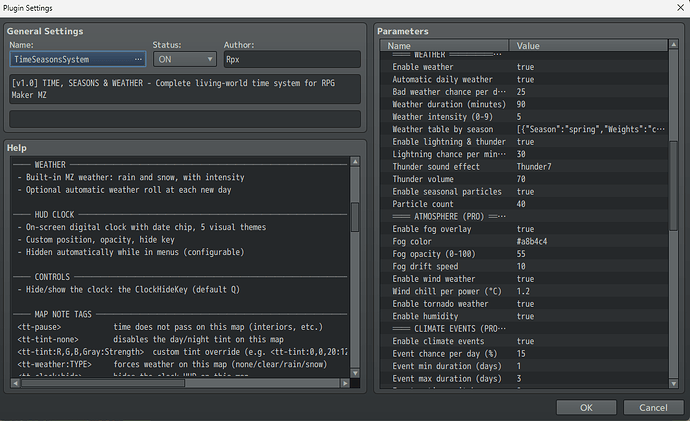Click the Author field containing Rpx
This screenshot has height=421, width=690.
pos(292,59)
